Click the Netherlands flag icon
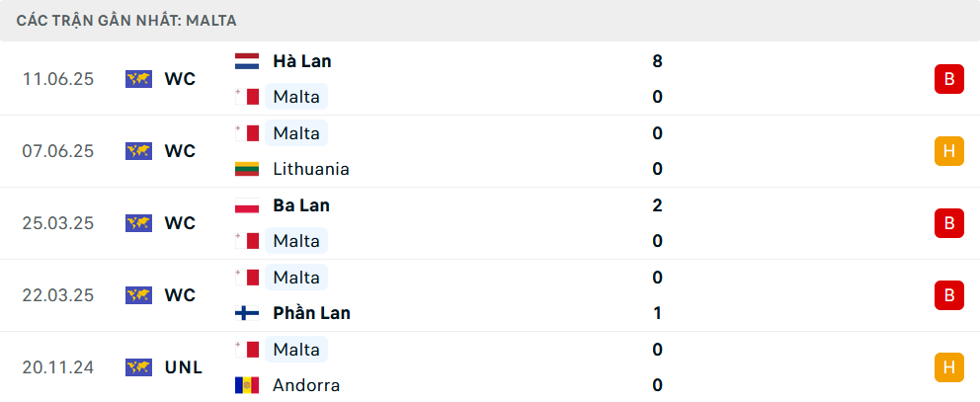Viewport: 980px width, 402px height. [246, 61]
